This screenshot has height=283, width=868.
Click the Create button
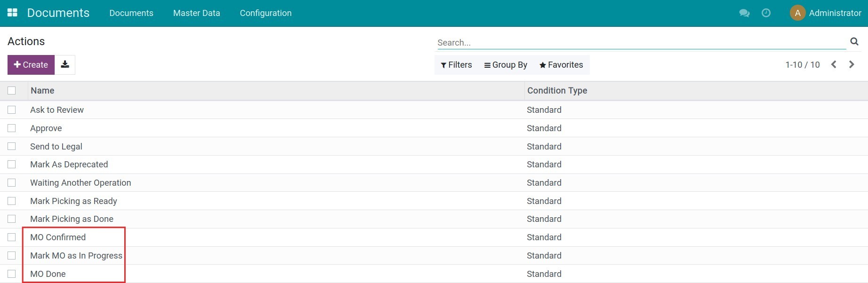coord(31,65)
